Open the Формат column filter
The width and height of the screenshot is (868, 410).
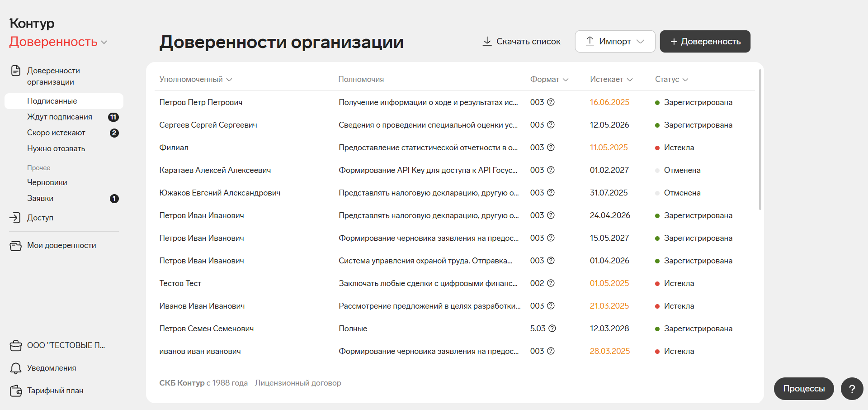(x=549, y=79)
